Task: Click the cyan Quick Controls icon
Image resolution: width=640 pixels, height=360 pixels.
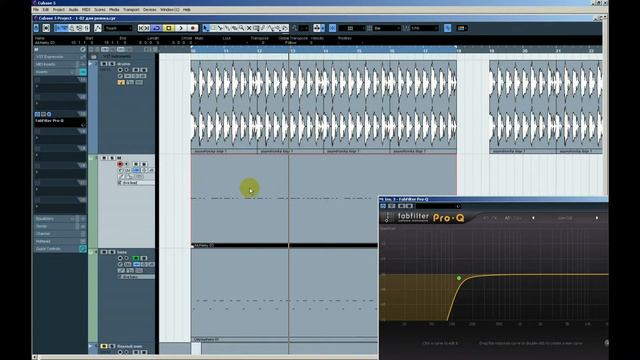Action: coord(83,249)
